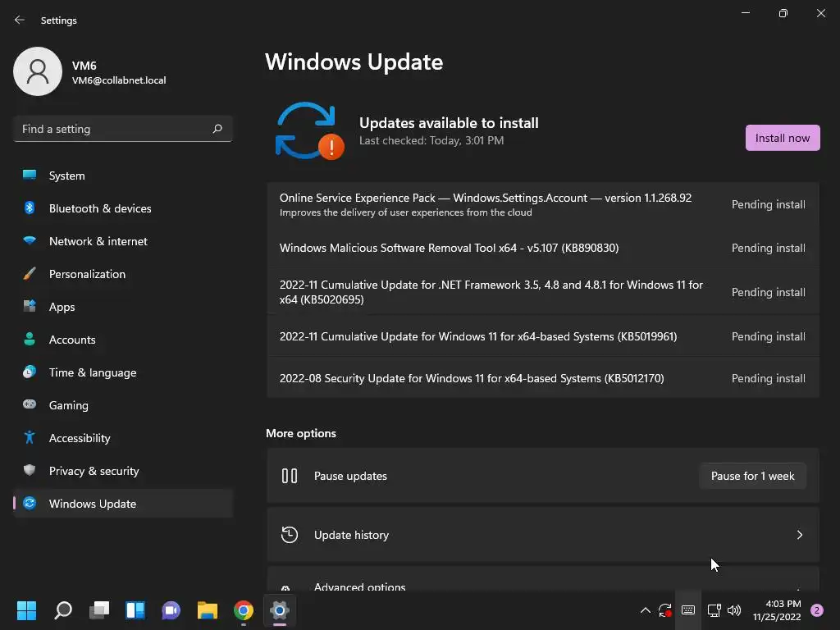Open taskbar Search
The width and height of the screenshot is (840, 630).
tap(63, 610)
